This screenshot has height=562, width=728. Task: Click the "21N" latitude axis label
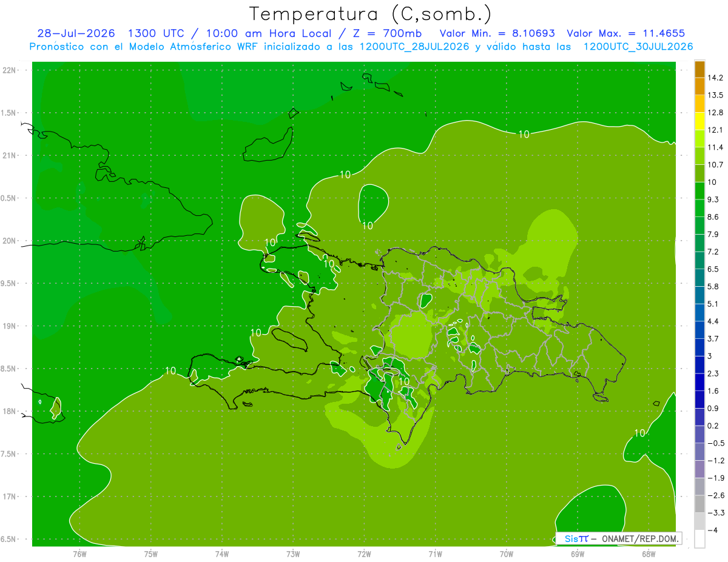pyautogui.click(x=9, y=155)
